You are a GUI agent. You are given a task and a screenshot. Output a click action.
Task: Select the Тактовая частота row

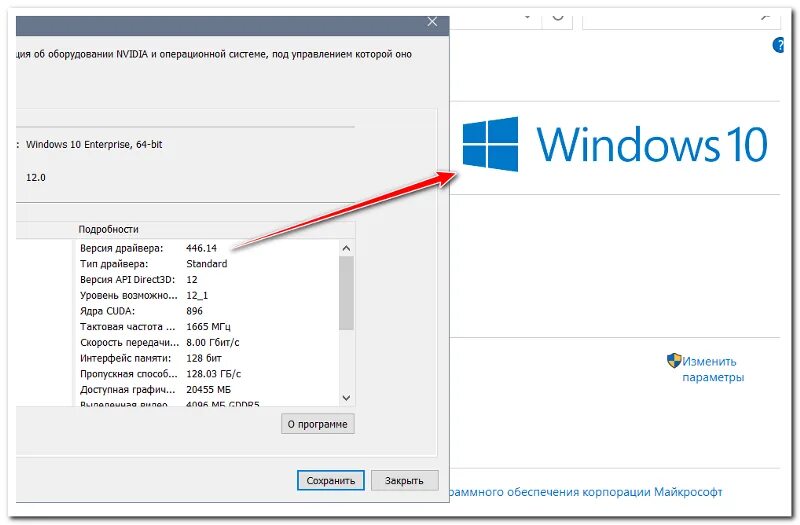(206, 327)
